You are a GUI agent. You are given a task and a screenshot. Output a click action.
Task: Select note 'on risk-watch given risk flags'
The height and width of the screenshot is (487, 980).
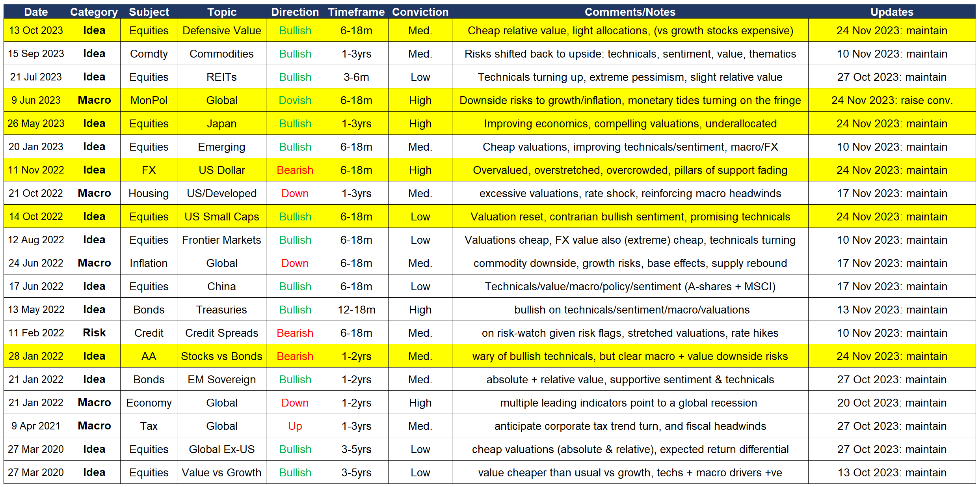tap(630, 333)
